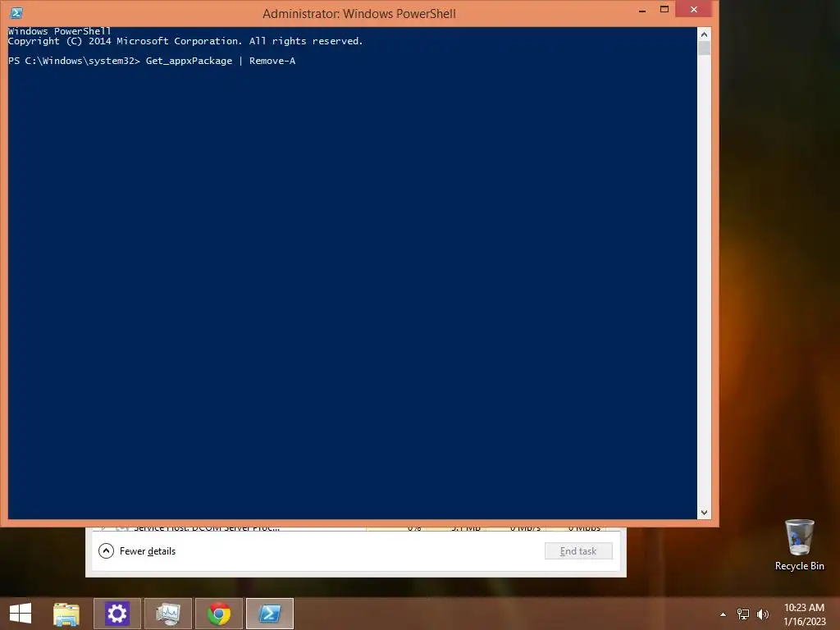Open Google Chrome from the taskbar

[x=219, y=614]
